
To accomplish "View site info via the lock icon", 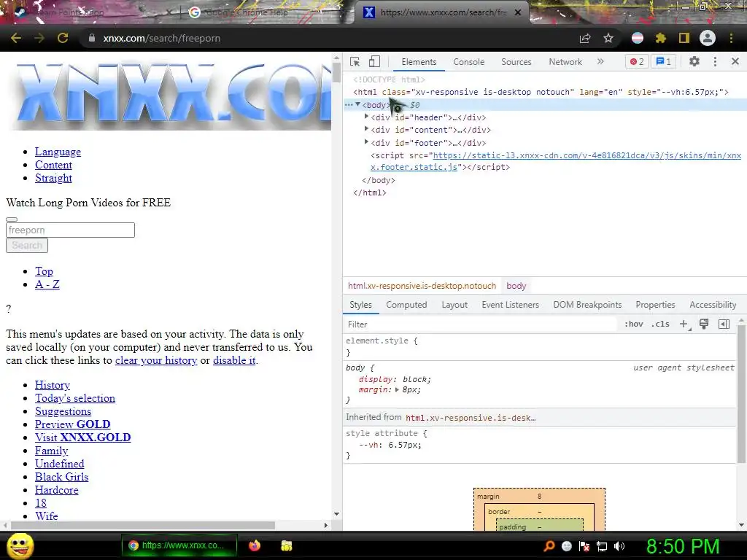I will pyautogui.click(x=92, y=38).
